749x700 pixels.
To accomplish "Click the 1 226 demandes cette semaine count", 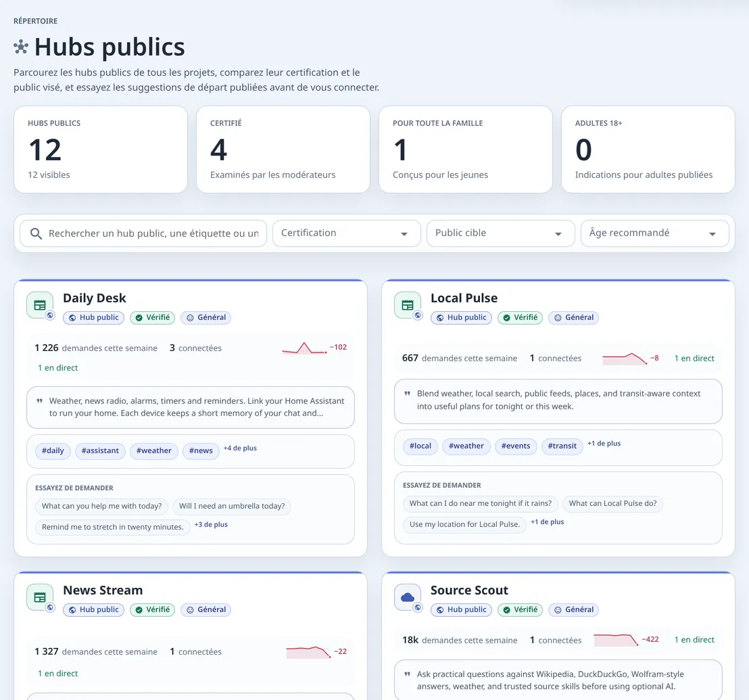I will [x=95, y=348].
